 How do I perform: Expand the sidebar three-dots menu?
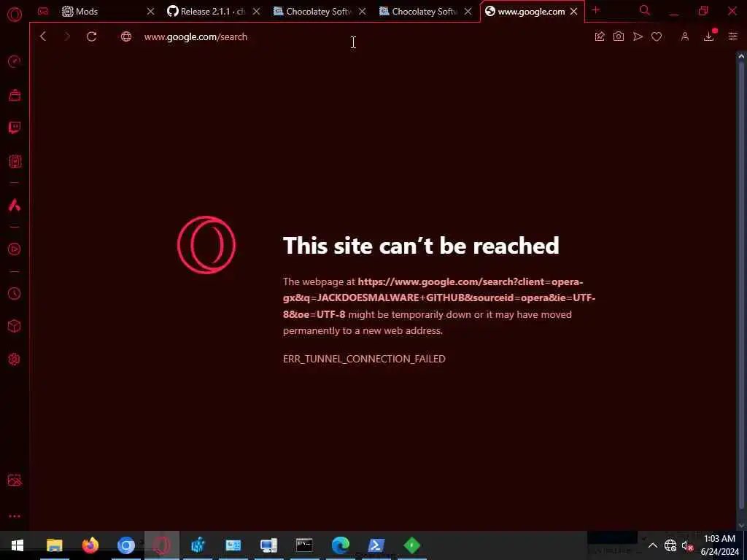[x=15, y=516]
